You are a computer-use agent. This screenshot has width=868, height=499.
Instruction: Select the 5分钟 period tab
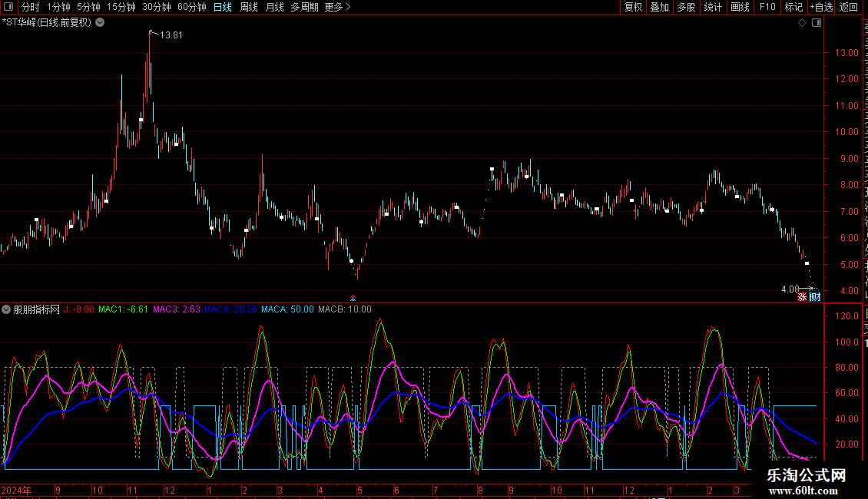click(88, 7)
